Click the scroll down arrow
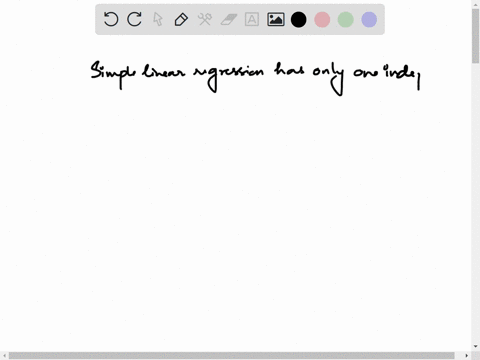Image resolution: width=480 pixels, height=360 pixels. [x=475, y=347]
